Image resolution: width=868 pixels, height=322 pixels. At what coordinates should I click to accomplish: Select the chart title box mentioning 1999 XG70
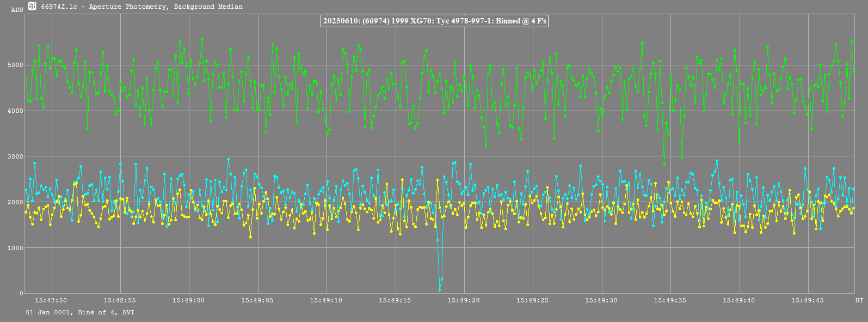[x=434, y=21]
